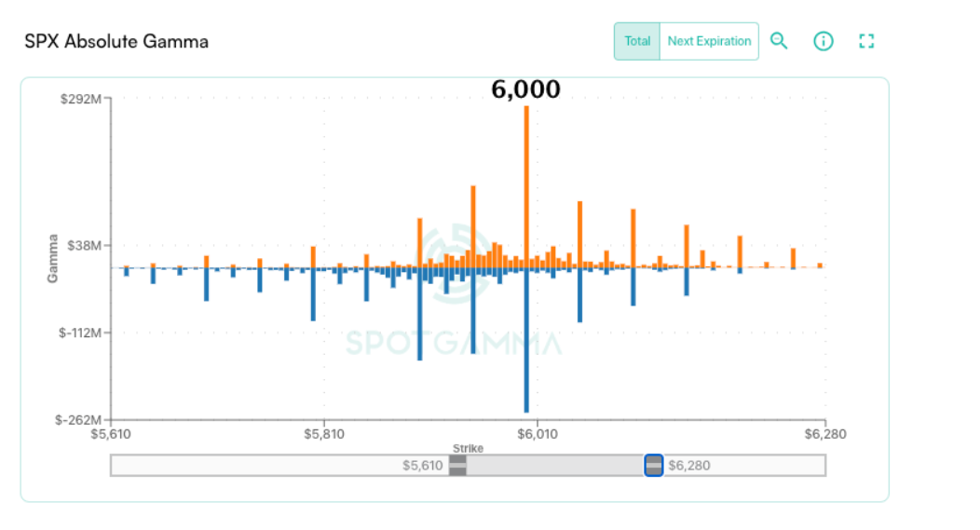Click the $5,810 x-axis tick label
980x530 pixels.
coord(323,434)
